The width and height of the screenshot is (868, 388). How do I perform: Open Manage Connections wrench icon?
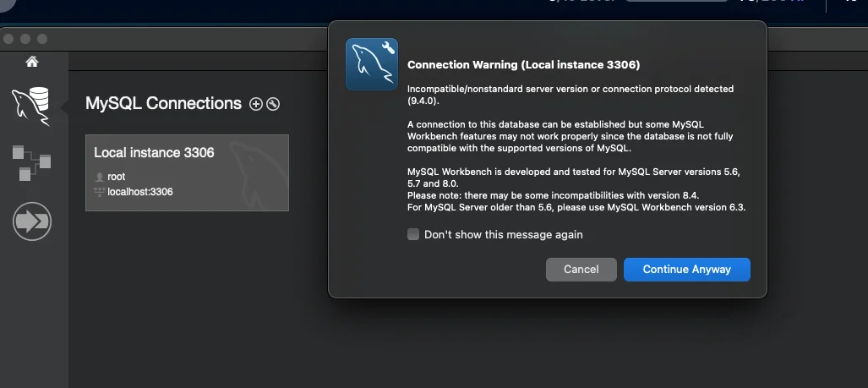[273, 104]
